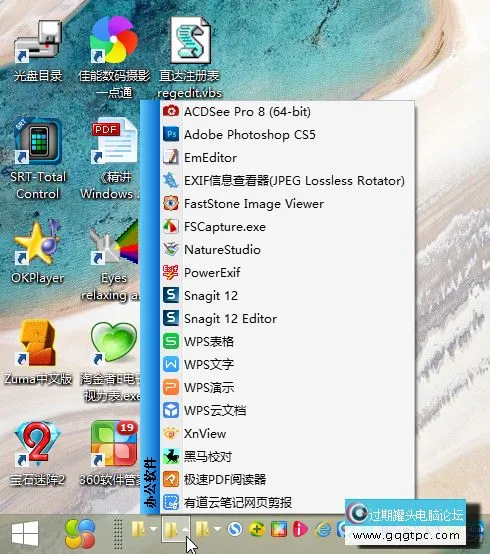
Task: Open Adobe Photoshop CS5 menu entry
Action: (287, 135)
